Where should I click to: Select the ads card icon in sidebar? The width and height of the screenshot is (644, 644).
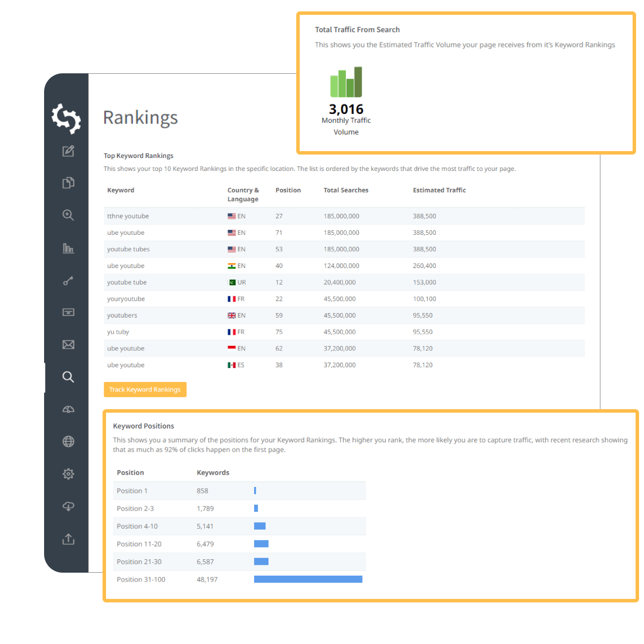(x=68, y=313)
